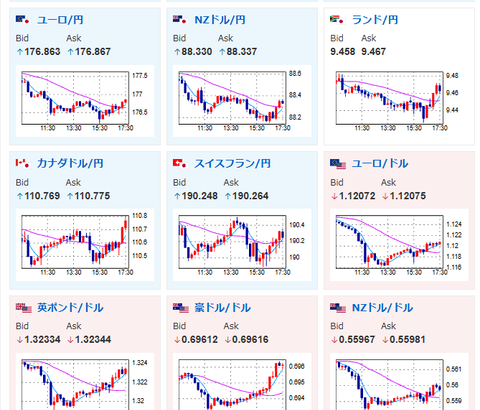Open the 英ポンド/ドル rate link

tap(70, 307)
